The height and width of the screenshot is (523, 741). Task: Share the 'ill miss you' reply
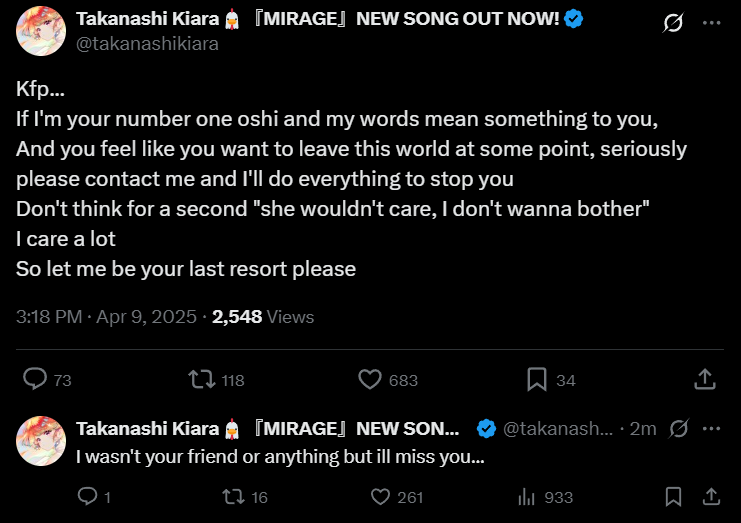coord(711,496)
